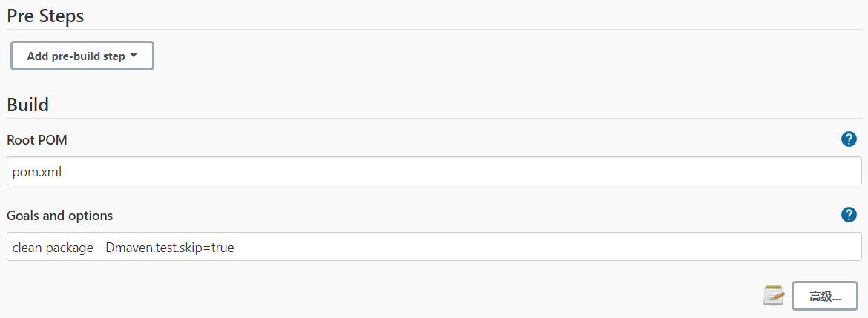Image resolution: width=868 pixels, height=318 pixels.
Task: Select the Pre Steps section heading
Action: (x=45, y=16)
